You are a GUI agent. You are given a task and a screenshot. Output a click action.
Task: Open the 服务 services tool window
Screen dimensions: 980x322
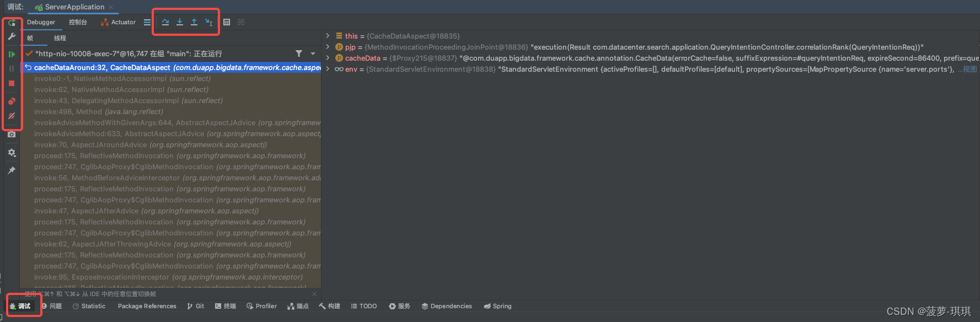click(x=399, y=306)
